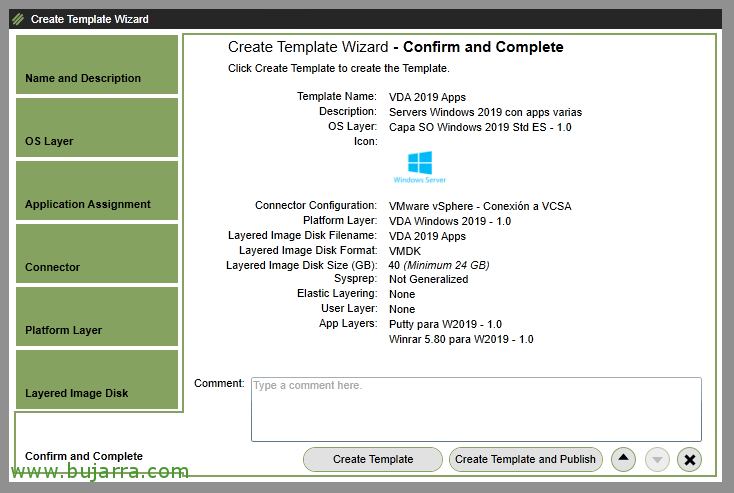734x493 pixels.
Task: Click 'Confirm and Complete' page heading
Action: tap(483, 47)
